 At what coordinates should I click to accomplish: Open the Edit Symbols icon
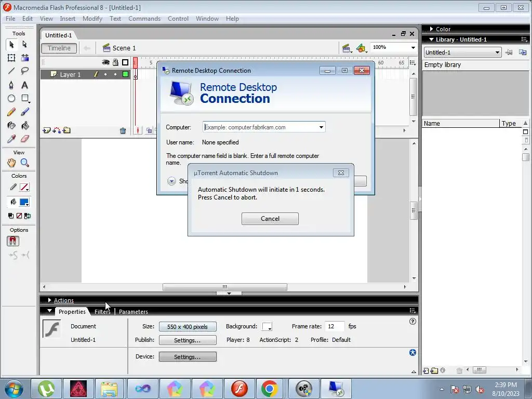tap(362, 48)
